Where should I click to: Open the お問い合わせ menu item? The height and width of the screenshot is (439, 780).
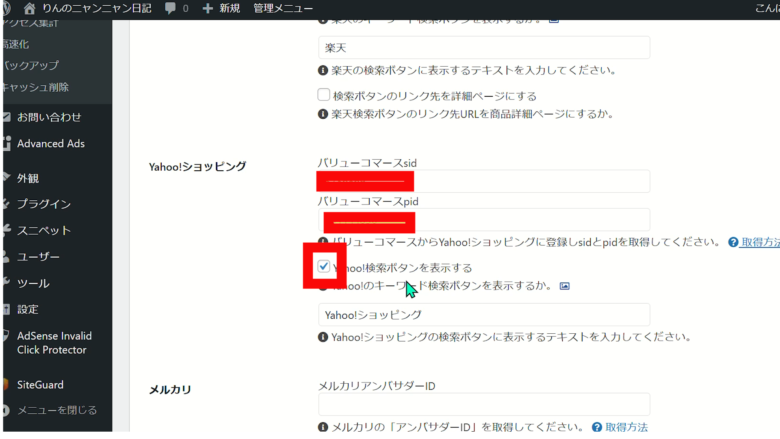pyautogui.click(x=49, y=117)
